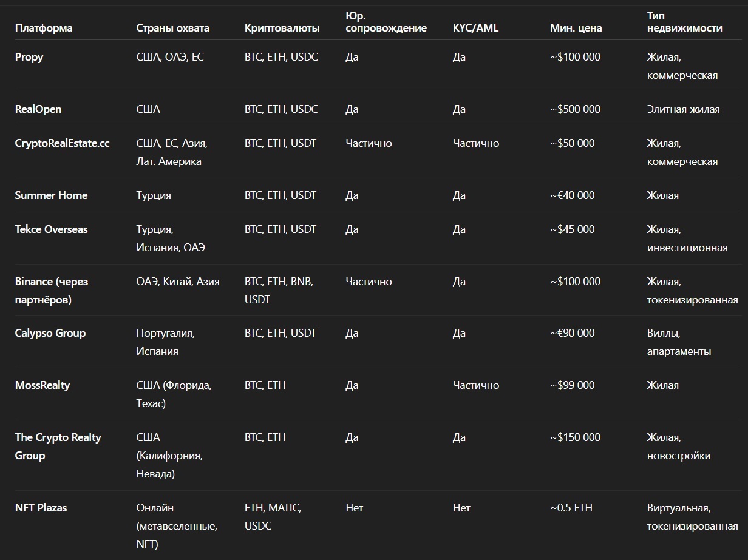The image size is (748, 560).
Task: Click the KYC/AML column header
Action: tap(476, 28)
